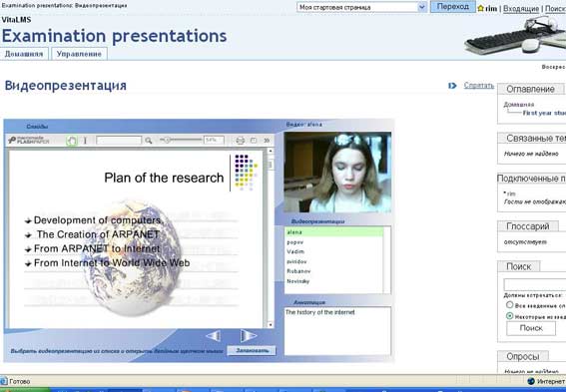Click the Переход button
Viewport: 566px width, 392px height.
coord(452,7)
